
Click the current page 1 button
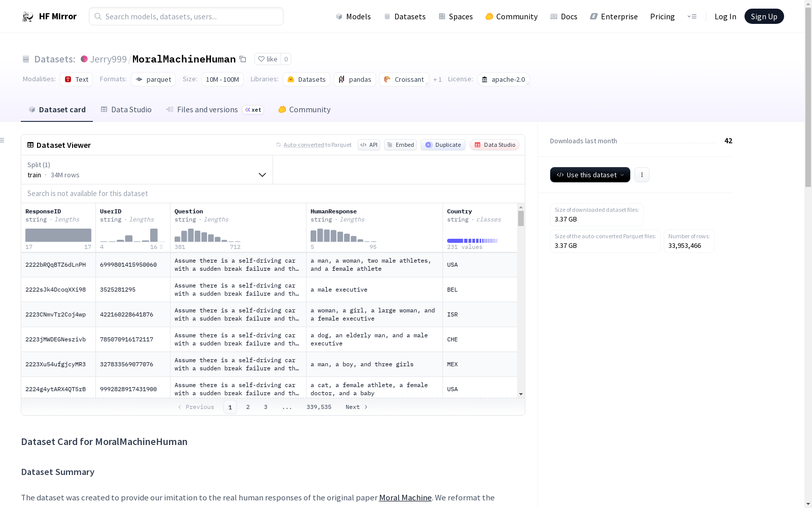coord(230,407)
